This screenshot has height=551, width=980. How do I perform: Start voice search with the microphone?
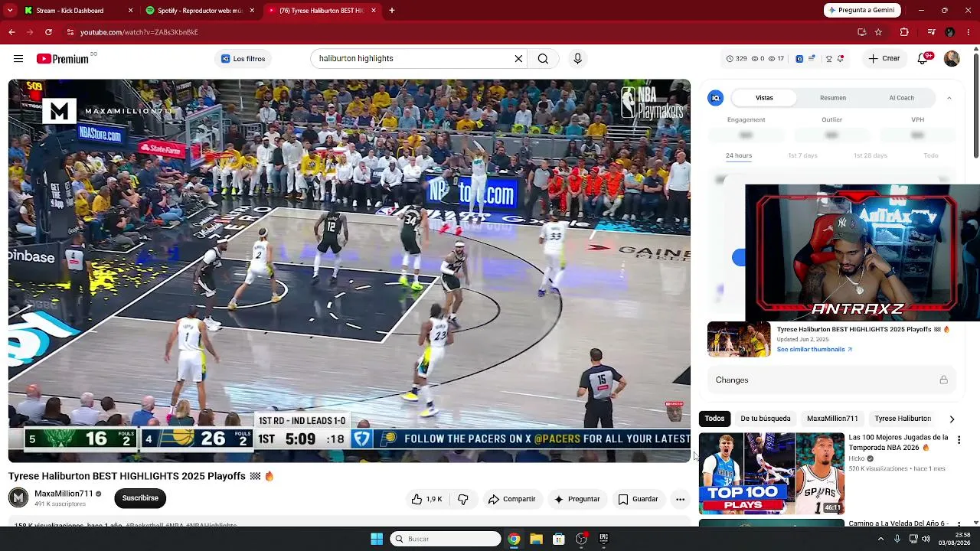(577, 59)
